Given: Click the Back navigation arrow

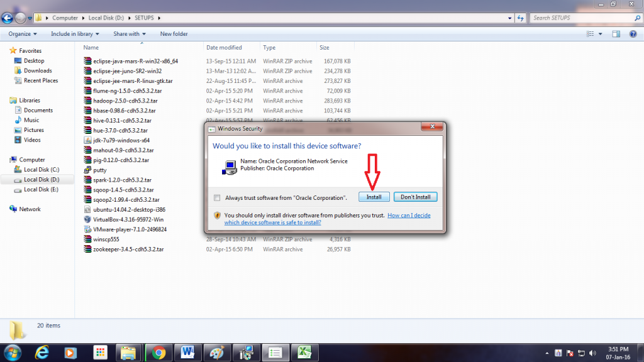Looking at the screenshot, I should (x=8, y=18).
